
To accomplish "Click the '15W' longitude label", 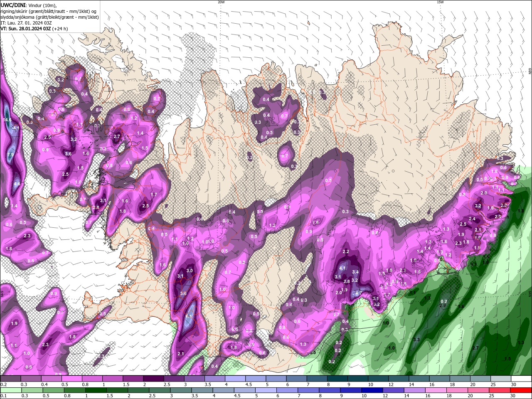I will click(x=440, y=2).
